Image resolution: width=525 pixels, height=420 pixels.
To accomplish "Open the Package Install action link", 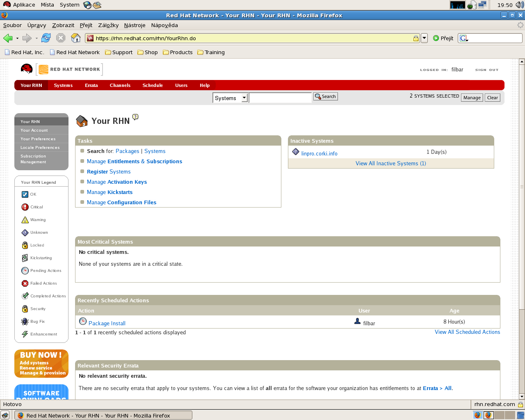I will 107,323.
